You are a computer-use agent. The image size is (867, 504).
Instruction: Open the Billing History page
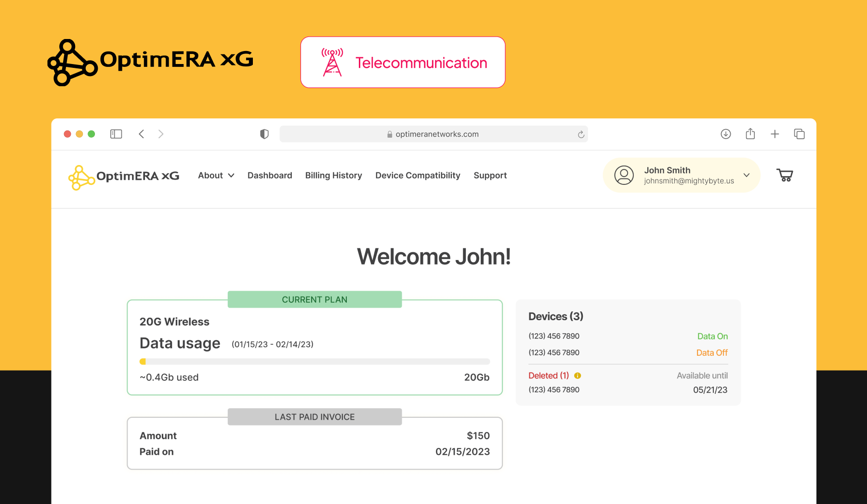pos(333,175)
